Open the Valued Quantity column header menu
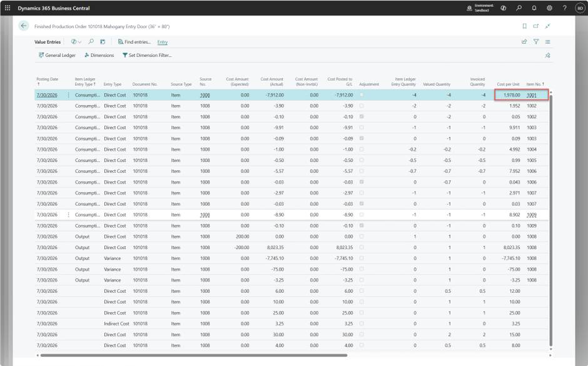Screen dimensions: 588x366 click(x=437, y=84)
